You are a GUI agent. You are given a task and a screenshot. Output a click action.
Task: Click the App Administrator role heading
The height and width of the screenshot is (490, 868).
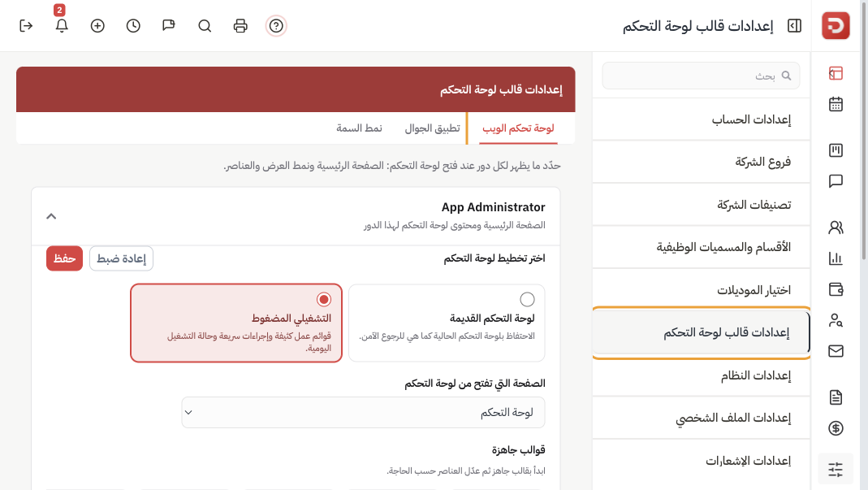tap(493, 207)
